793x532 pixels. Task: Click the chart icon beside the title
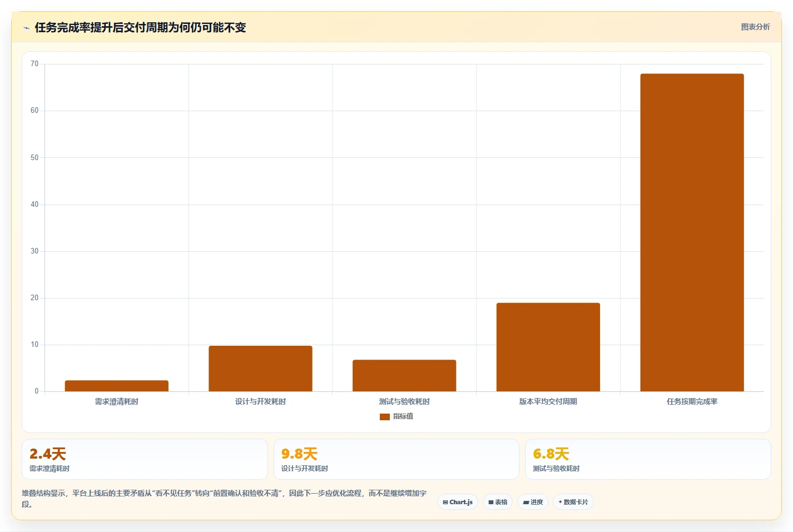26,28
